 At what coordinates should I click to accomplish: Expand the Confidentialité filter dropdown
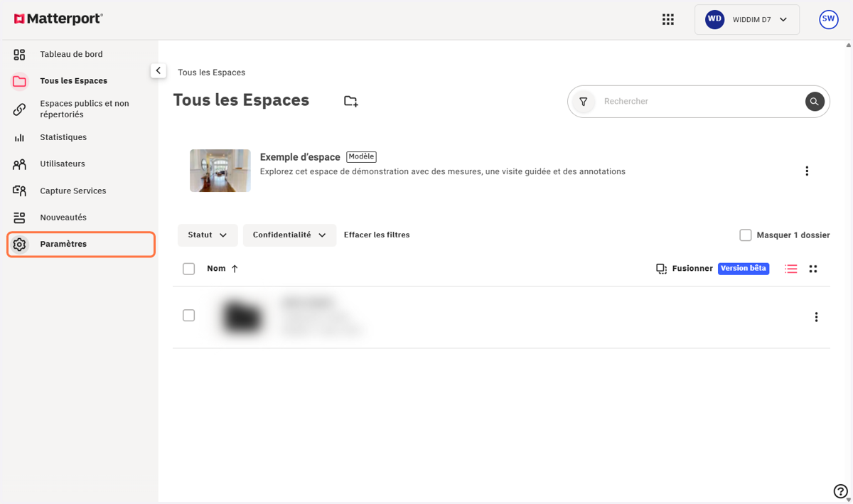[289, 235]
